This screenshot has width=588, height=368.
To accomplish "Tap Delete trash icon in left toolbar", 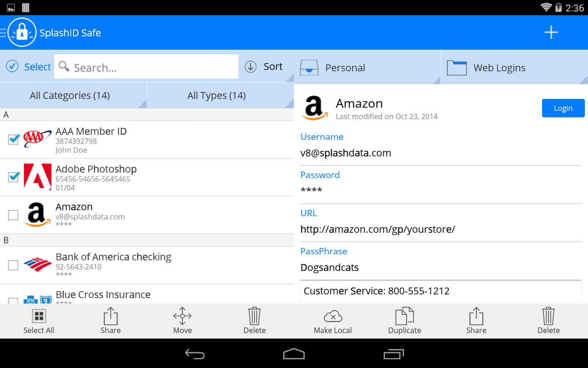I will (254, 316).
